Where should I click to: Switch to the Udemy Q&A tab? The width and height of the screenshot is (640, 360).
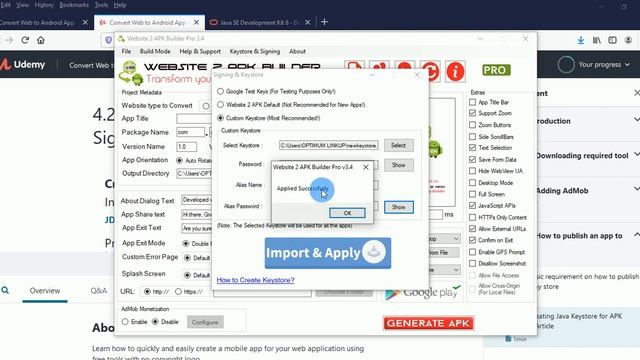click(98, 291)
